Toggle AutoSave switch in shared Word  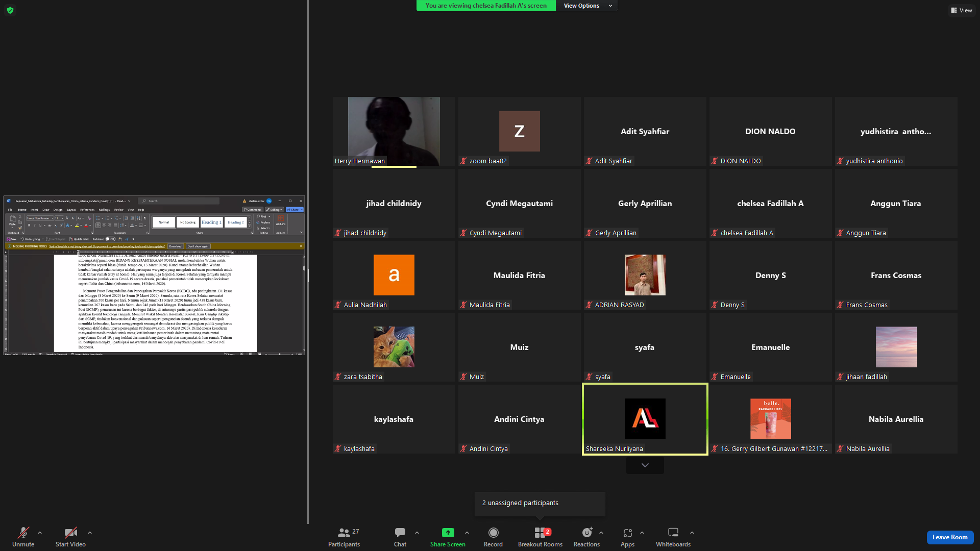110,239
